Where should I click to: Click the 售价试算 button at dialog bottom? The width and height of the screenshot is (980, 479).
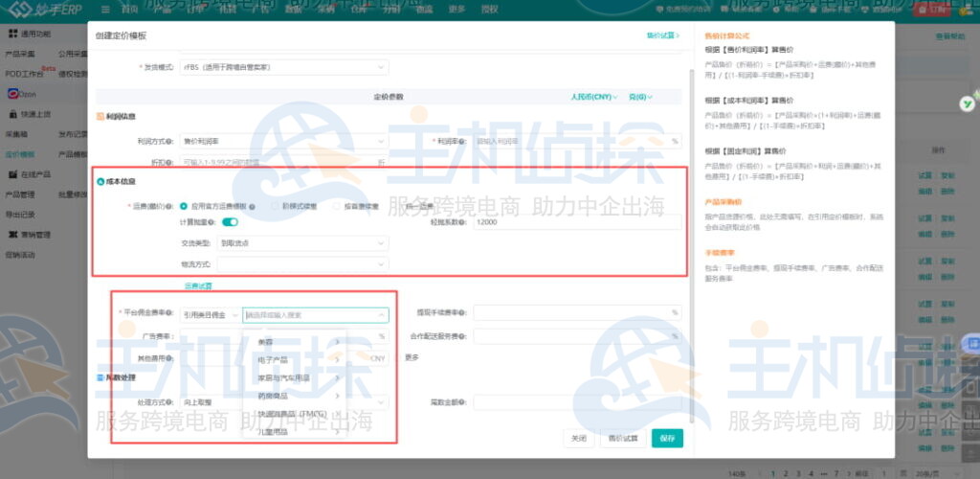pyautogui.click(x=623, y=439)
